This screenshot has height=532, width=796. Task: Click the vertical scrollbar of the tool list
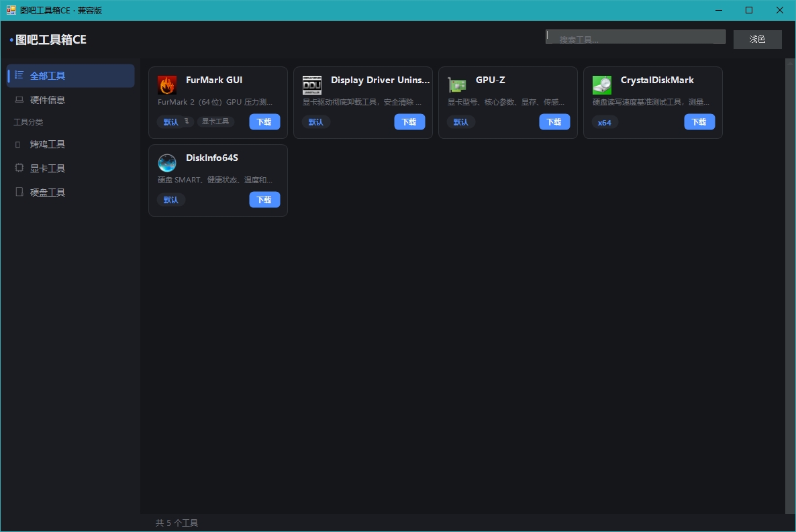click(x=789, y=286)
